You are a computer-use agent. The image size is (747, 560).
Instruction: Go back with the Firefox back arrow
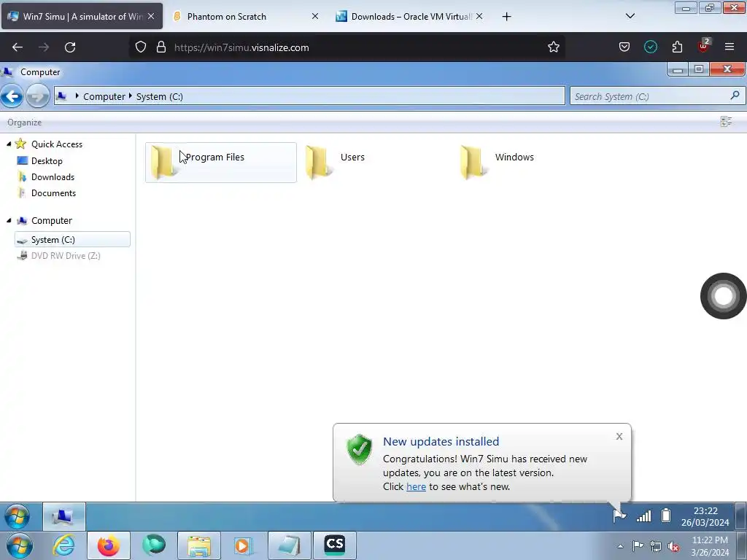click(x=18, y=47)
